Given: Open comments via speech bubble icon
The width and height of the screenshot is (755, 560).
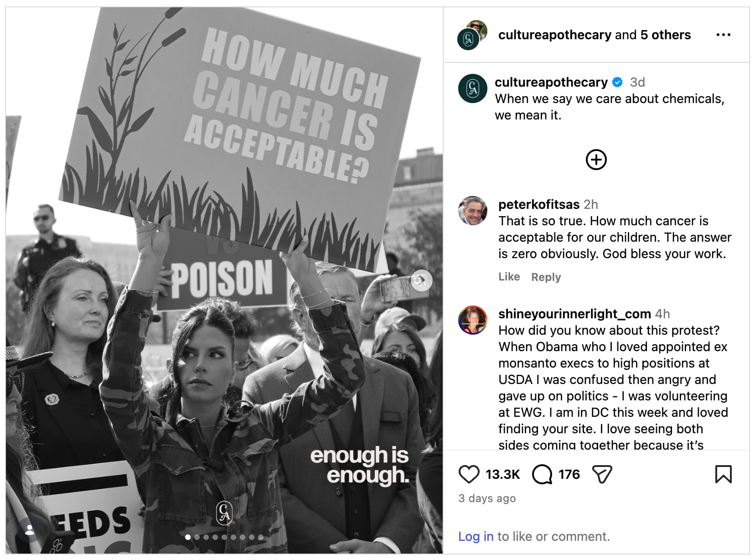Looking at the screenshot, I should [542, 474].
